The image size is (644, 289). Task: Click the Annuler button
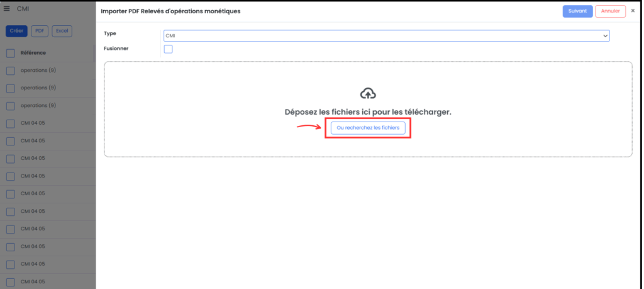click(x=610, y=11)
